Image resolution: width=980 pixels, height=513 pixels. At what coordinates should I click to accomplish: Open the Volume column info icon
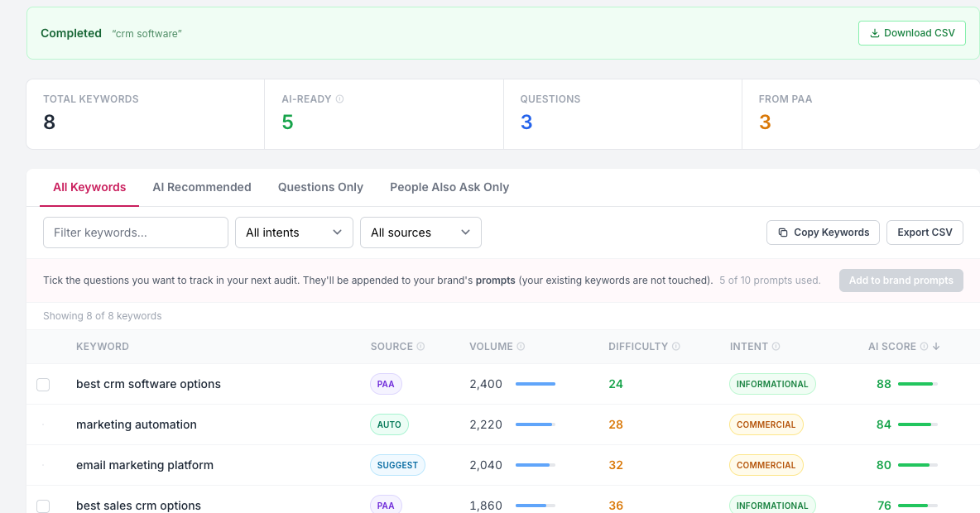point(521,346)
